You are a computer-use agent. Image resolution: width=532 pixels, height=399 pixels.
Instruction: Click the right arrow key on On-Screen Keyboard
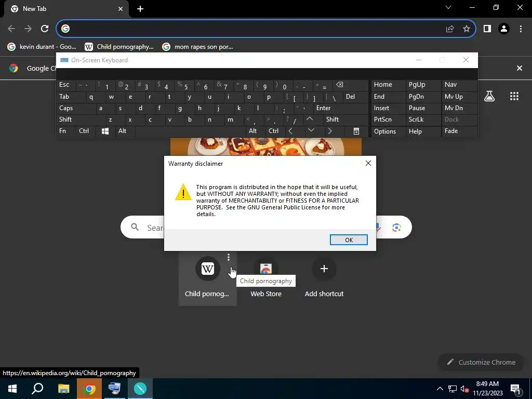point(330,131)
